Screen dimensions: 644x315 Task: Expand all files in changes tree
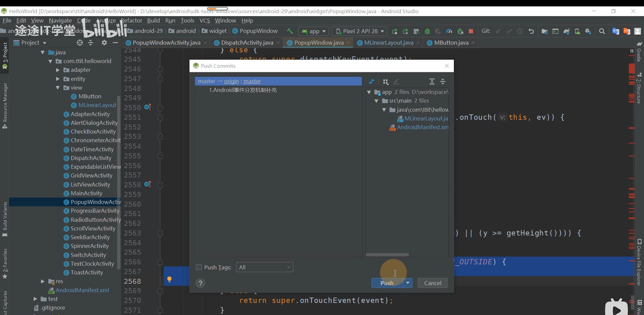[x=432, y=82]
